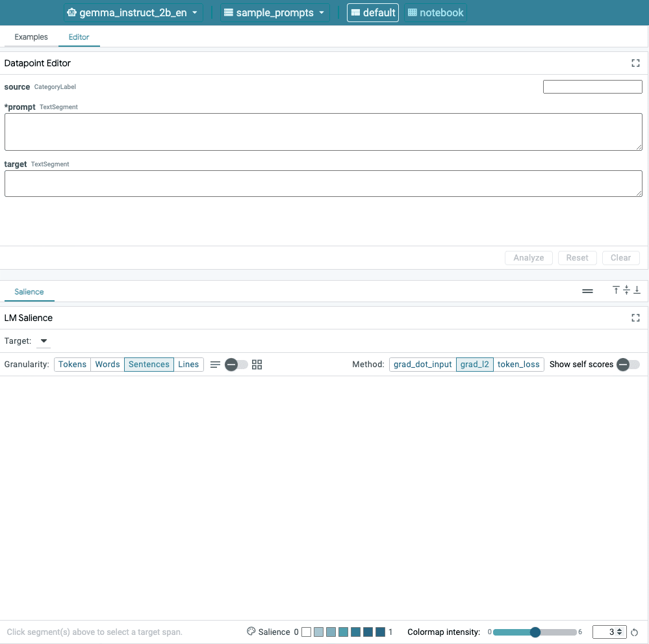Click the grid layout icon
This screenshot has width=649, height=644.
(257, 365)
